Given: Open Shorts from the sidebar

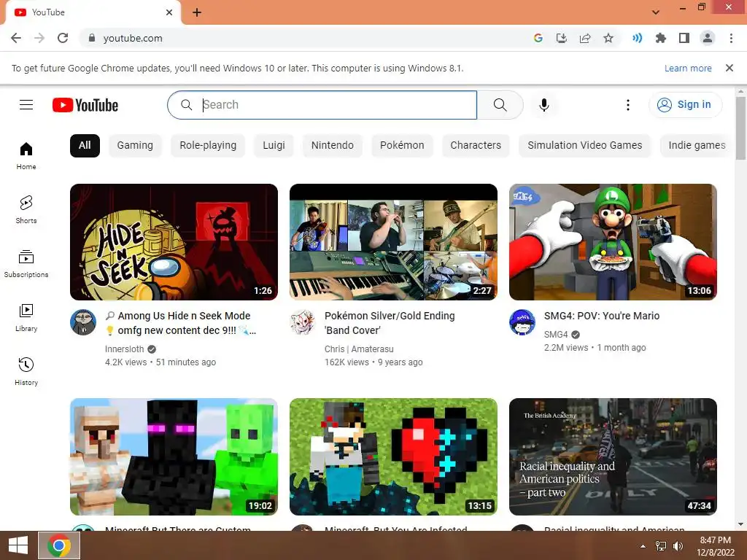Looking at the screenshot, I should point(26,210).
